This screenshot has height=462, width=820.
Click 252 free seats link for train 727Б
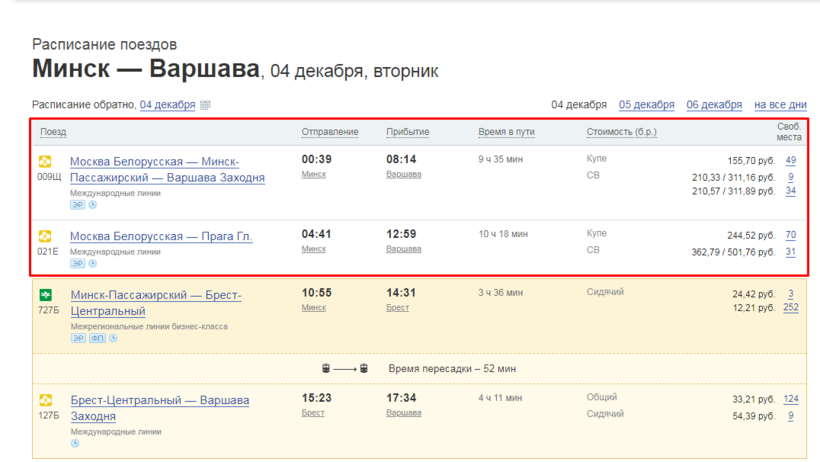790,308
